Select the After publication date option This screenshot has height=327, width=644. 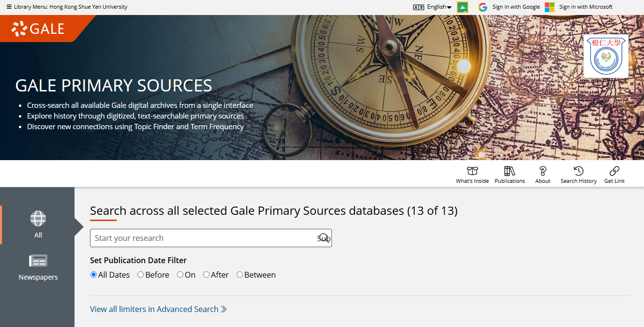point(207,275)
